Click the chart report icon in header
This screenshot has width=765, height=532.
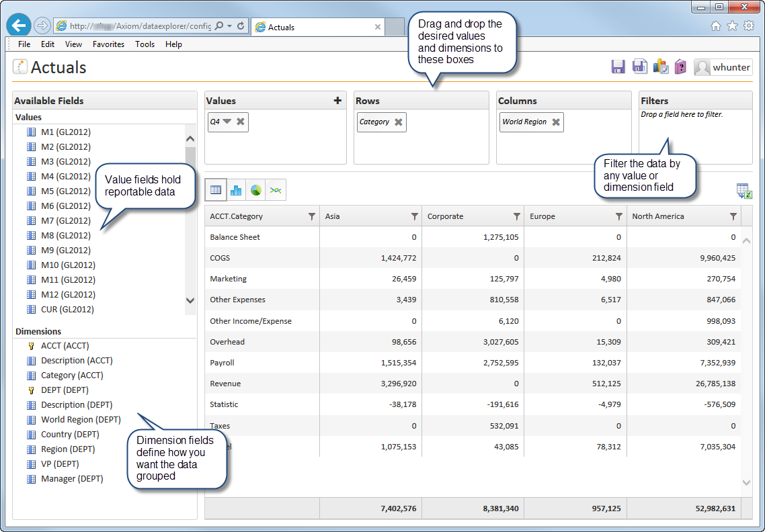coord(661,66)
